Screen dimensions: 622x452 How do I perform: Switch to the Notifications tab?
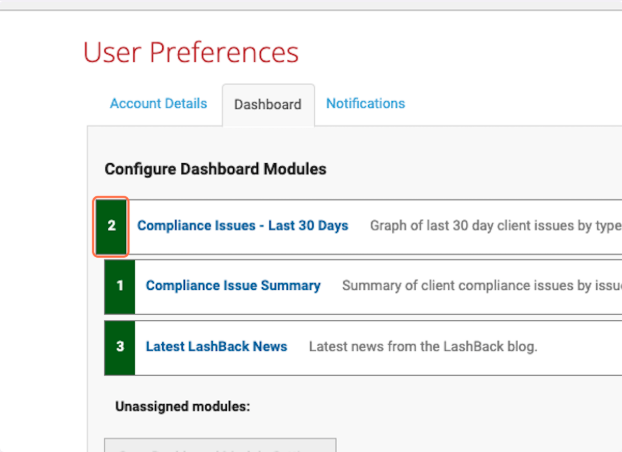click(365, 104)
